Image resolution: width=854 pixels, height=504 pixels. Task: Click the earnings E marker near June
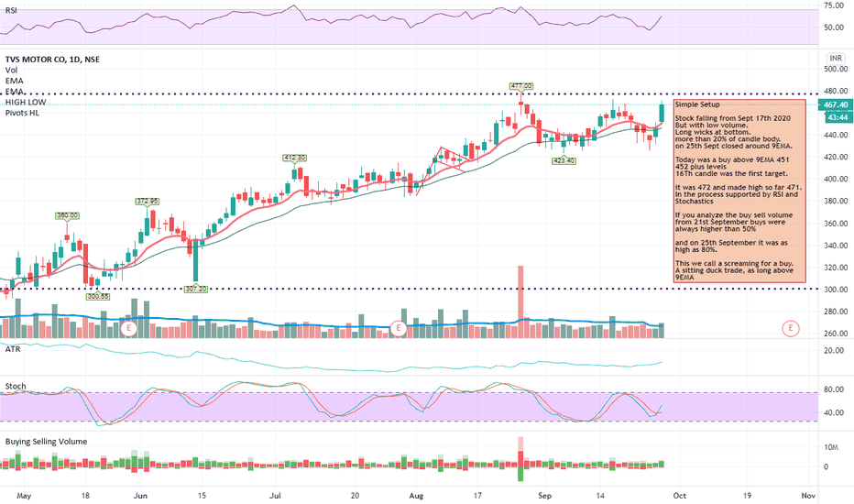coord(129,328)
